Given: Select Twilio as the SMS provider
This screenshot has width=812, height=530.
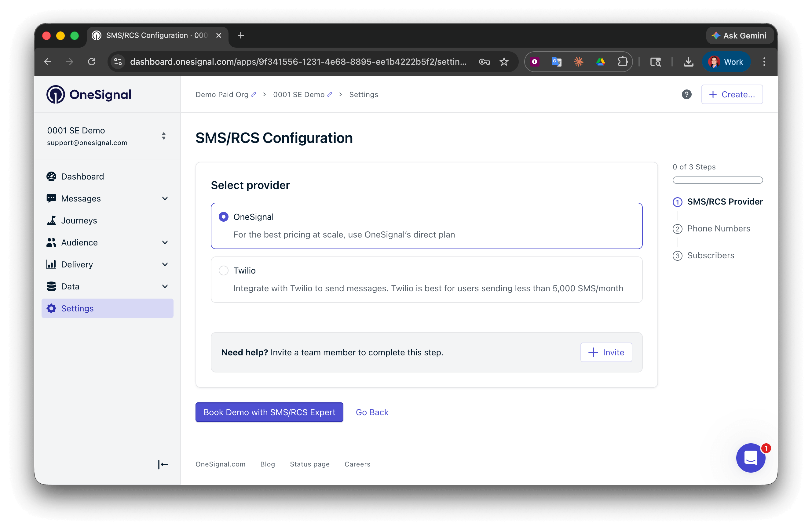Looking at the screenshot, I should [224, 270].
